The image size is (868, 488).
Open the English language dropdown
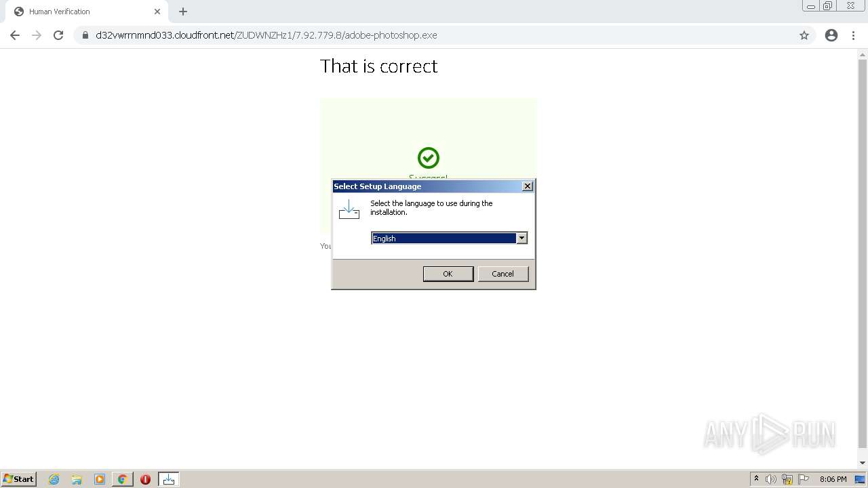[x=521, y=238]
